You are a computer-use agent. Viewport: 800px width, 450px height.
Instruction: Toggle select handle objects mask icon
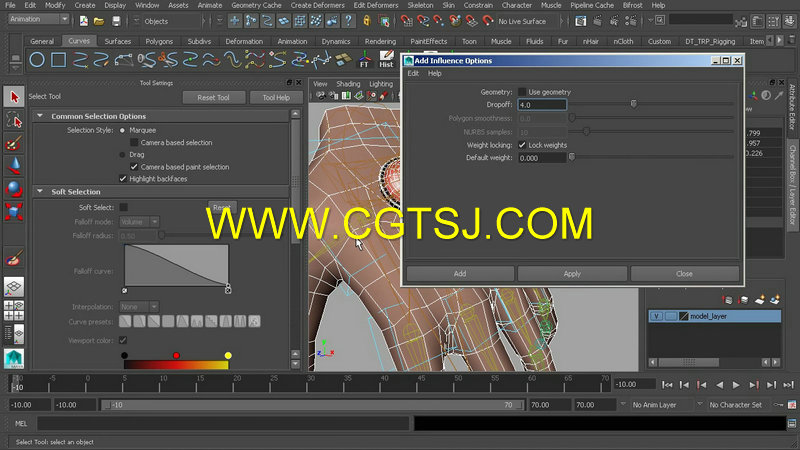[x=235, y=21]
